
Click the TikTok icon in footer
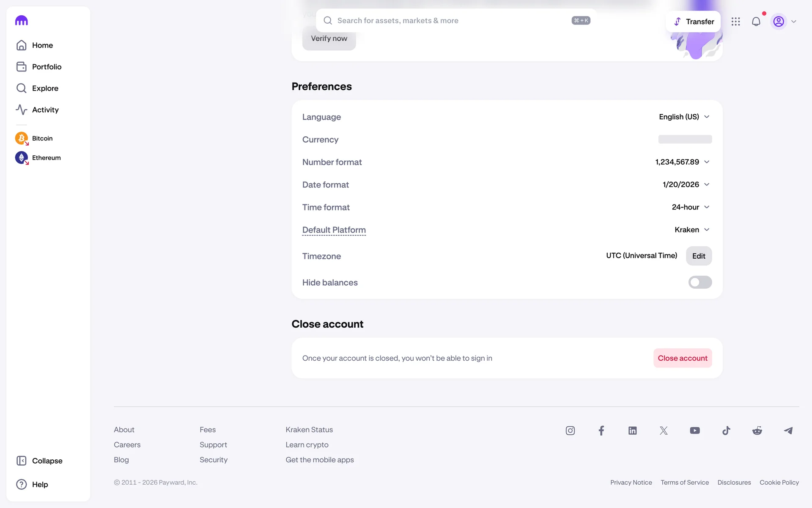[x=726, y=431]
